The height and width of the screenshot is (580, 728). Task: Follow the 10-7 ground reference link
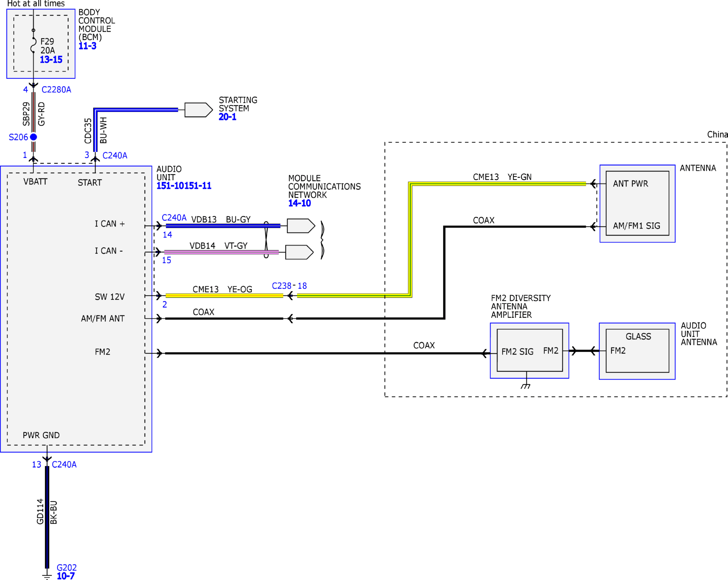click(x=66, y=576)
